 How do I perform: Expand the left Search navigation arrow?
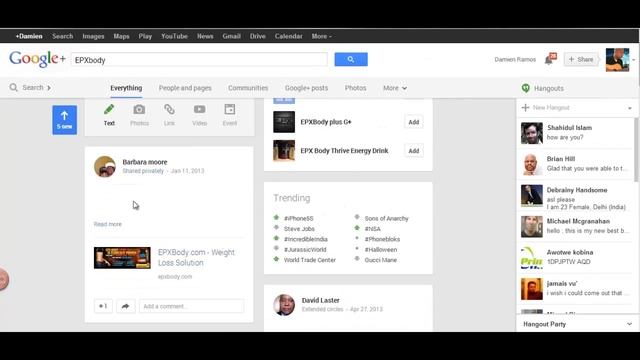[49, 88]
